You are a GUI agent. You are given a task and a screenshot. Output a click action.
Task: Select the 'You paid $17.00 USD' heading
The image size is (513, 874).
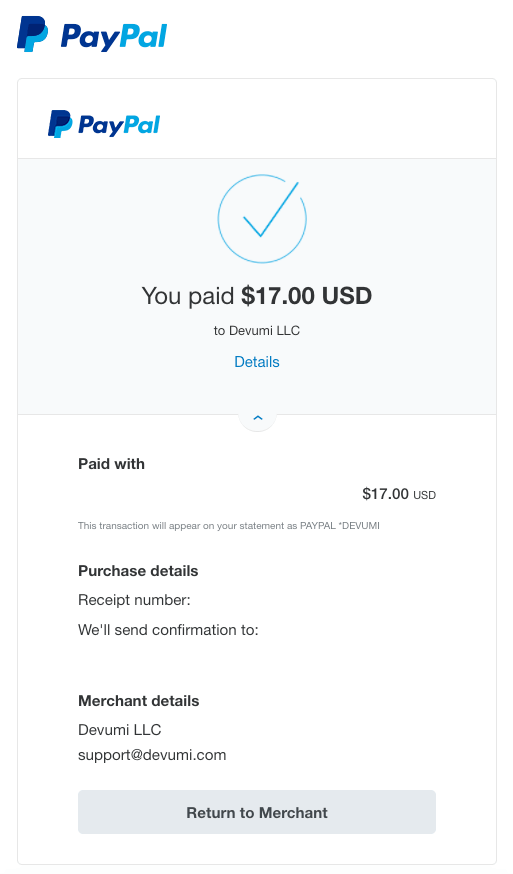[256, 295]
